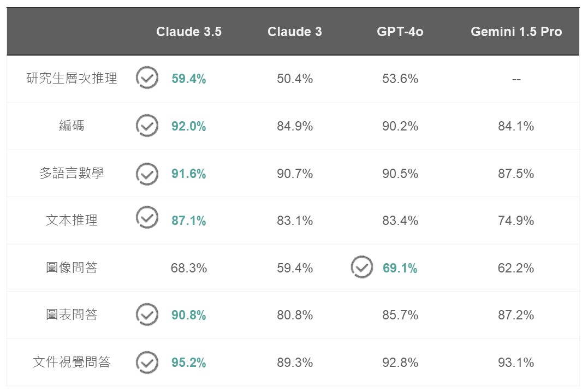Click the 多語言數學 row label
588x392 pixels.
pyautogui.click(x=72, y=174)
